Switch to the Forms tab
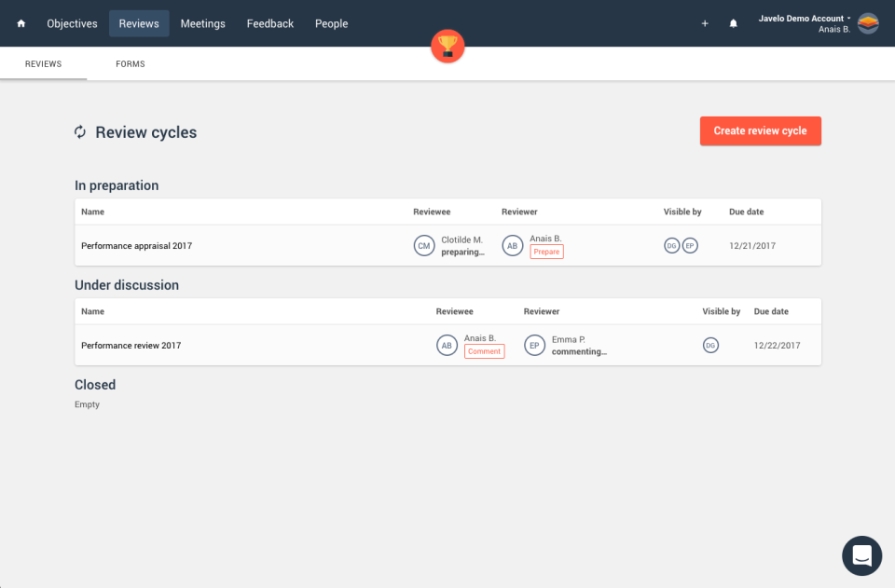 pos(130,64)
